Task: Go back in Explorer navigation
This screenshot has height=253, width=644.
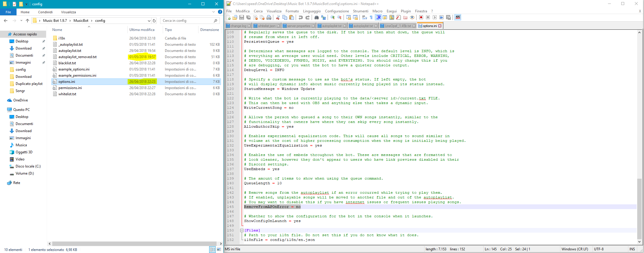Action: pyautogui.click(x=6, y=21)
